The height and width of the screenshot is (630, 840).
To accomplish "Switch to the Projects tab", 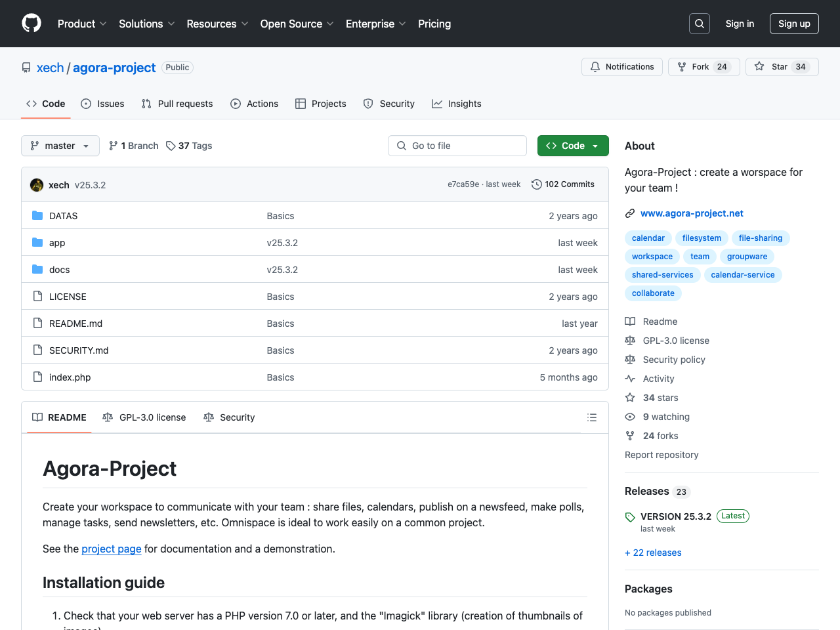I will click(x=321, y=104).
